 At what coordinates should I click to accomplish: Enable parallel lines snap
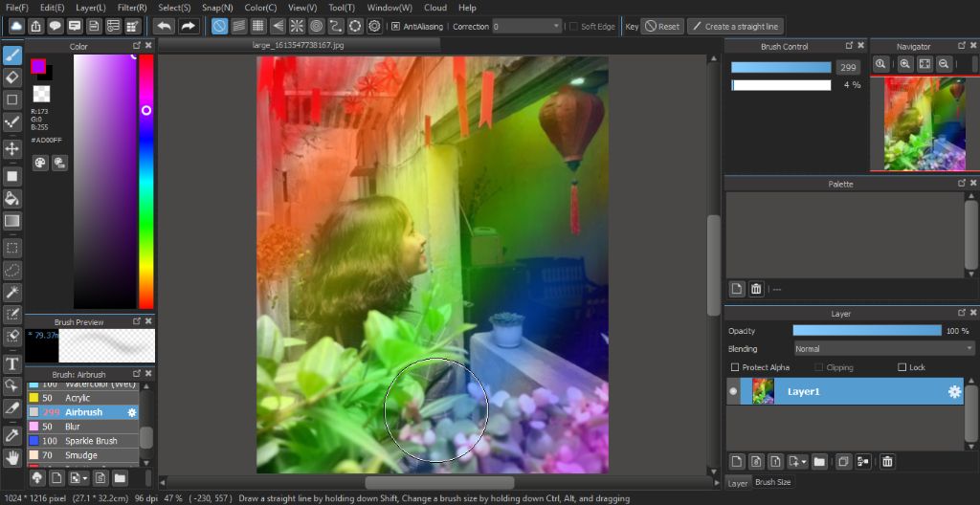[238, 26]
